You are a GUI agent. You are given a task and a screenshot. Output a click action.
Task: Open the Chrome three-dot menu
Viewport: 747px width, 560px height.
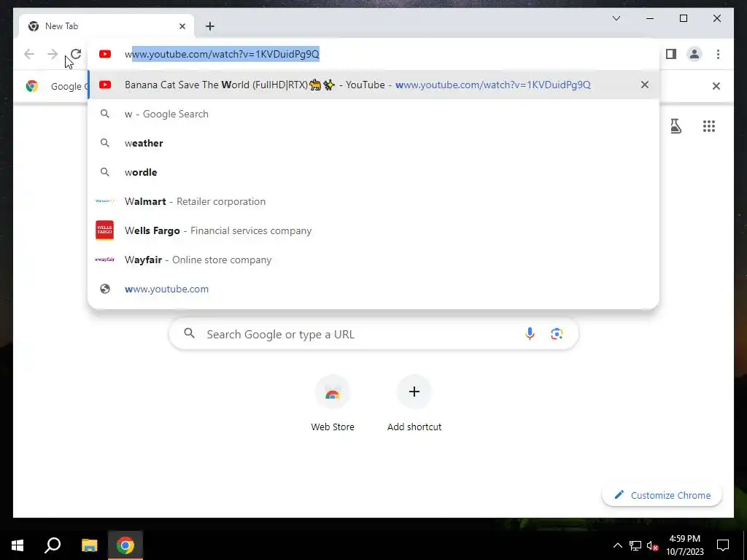tap(718, 54)
